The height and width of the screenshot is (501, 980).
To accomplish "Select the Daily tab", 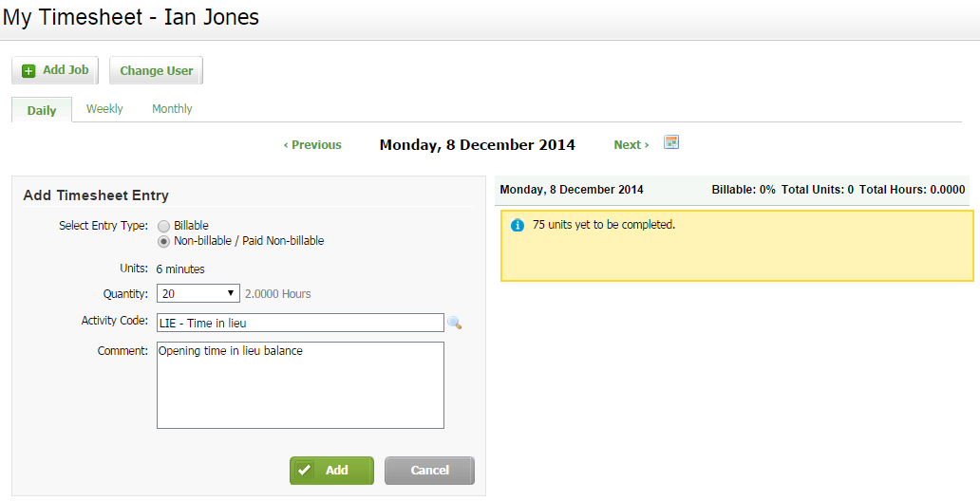I will (x=42, y=110).
